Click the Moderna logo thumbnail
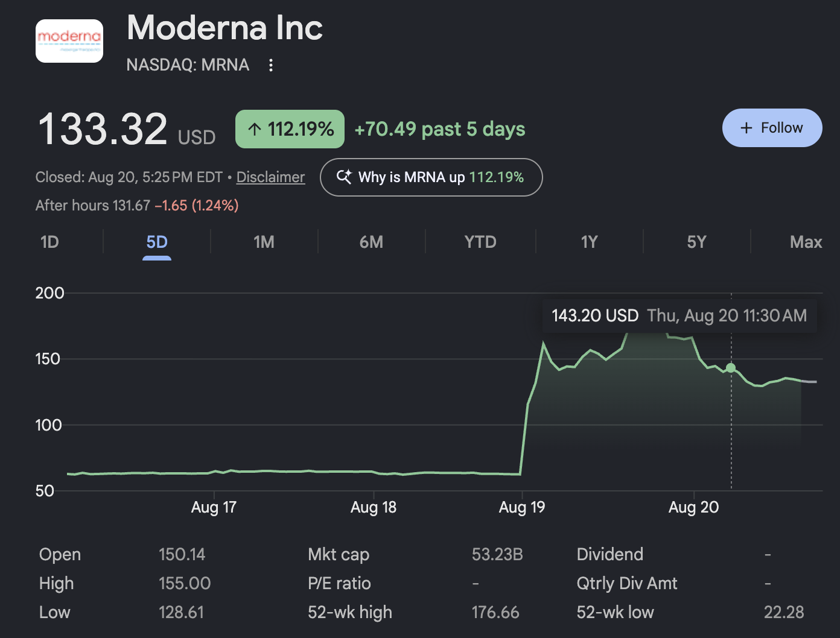 pyautogui.click(x=69, y=41)
